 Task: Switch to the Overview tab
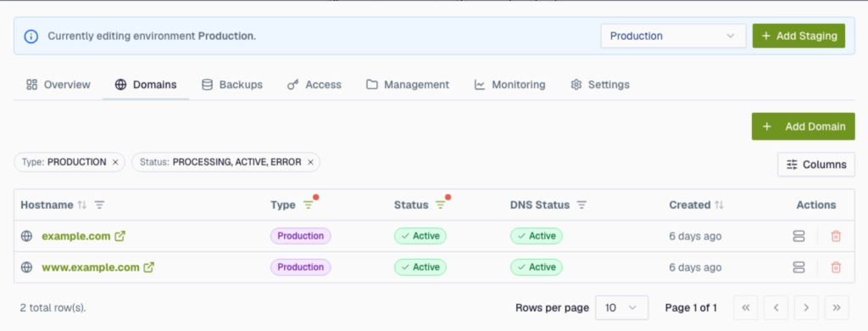58,85
